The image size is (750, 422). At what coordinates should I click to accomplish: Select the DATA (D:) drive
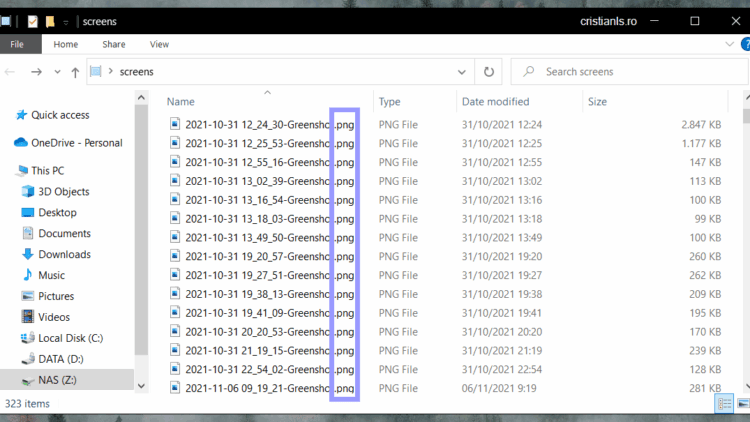coord(61,359)
